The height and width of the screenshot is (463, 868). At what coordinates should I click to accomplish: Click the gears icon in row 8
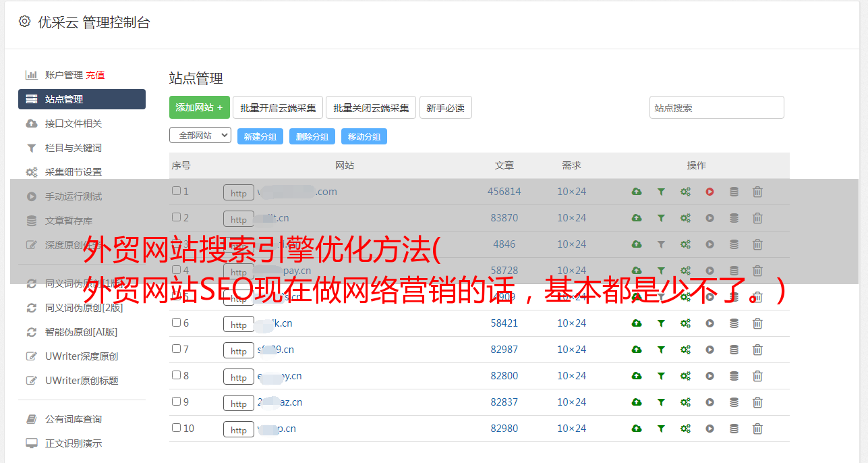click(x=685, y=376)
